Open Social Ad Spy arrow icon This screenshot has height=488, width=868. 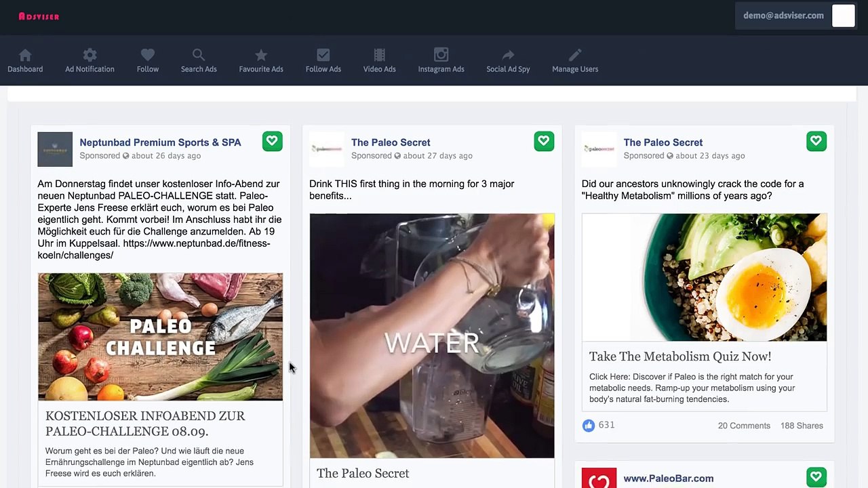(508, 55)
